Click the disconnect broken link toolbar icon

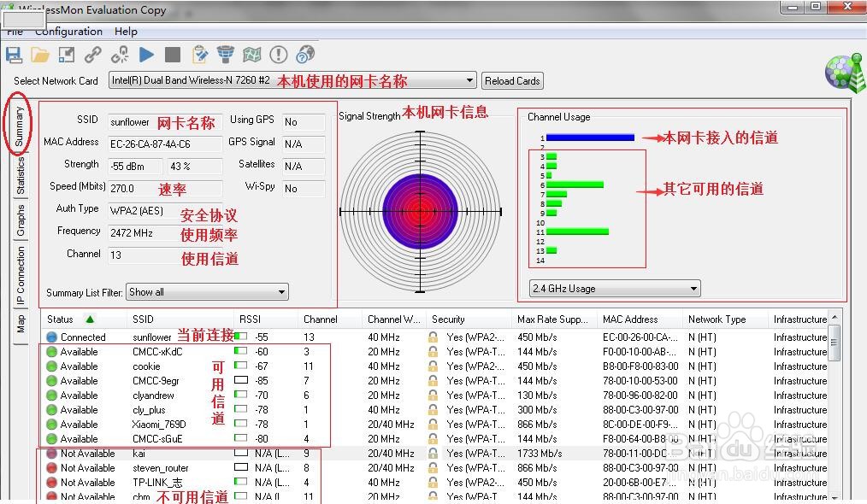(120, 55)
